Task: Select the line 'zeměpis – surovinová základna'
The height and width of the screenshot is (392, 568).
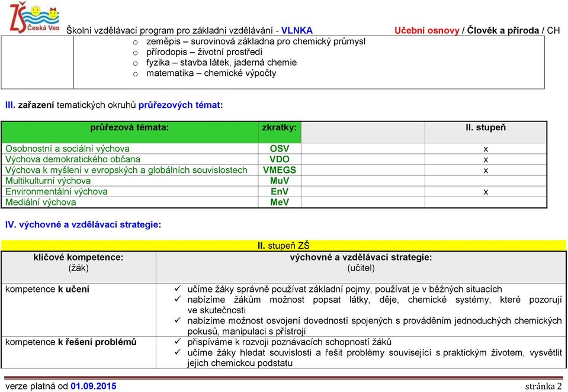Action: pyautogui.click(x=256, y=41)
